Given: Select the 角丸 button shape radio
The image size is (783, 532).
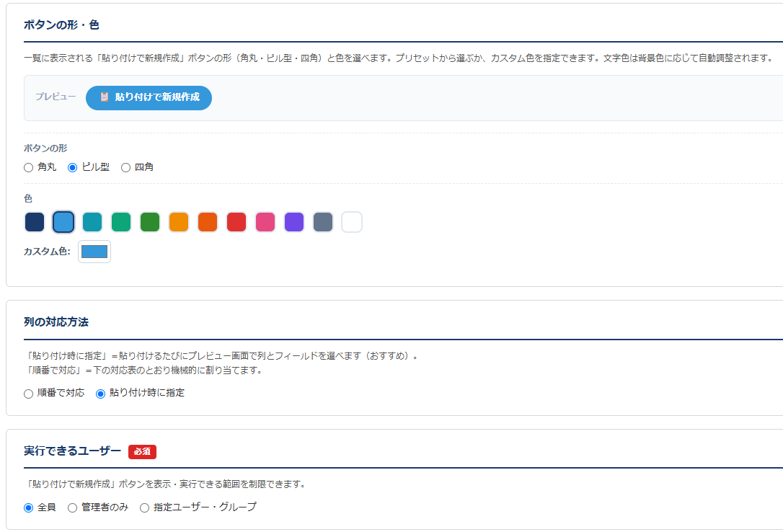Looking at the screenshot, I should coord(28,168).
